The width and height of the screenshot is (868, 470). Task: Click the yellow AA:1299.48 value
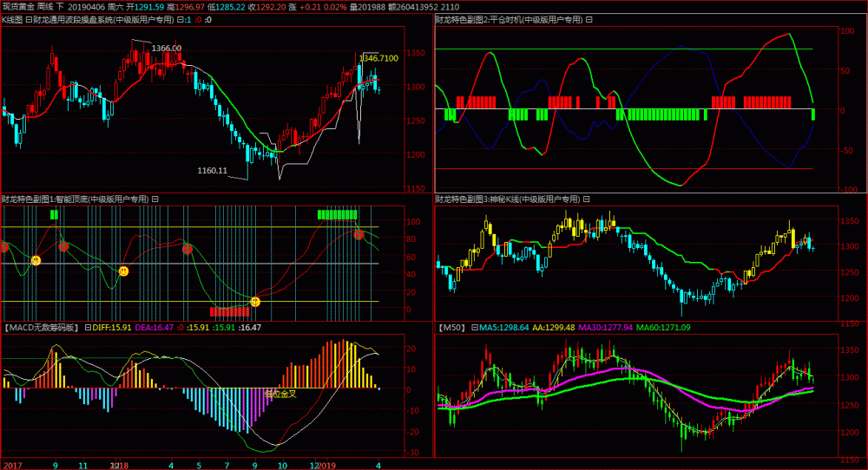554,327
